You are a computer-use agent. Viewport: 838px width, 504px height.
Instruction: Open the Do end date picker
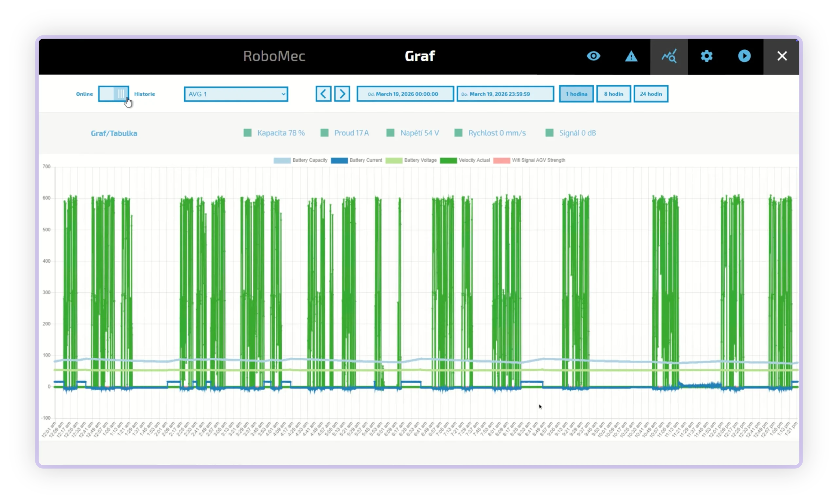[x=505, y=94]
